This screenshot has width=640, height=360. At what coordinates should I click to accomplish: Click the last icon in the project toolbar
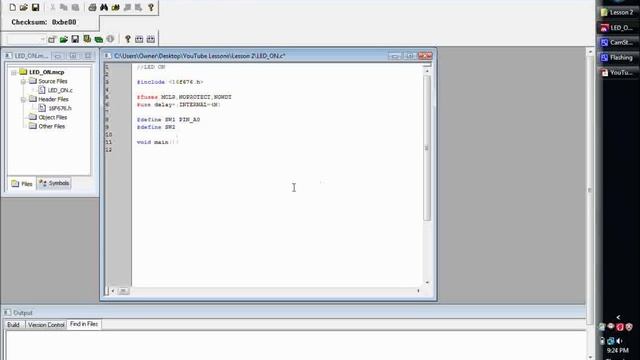point(151,39)
